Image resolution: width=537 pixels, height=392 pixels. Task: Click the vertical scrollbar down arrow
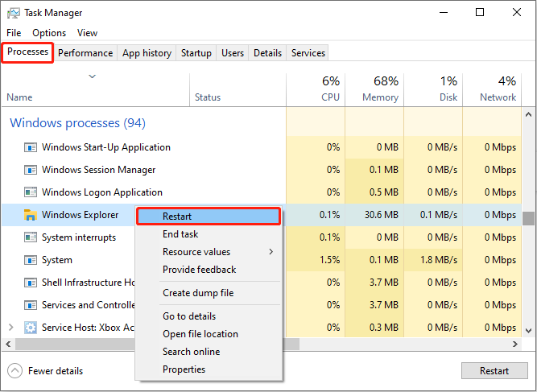528,331
